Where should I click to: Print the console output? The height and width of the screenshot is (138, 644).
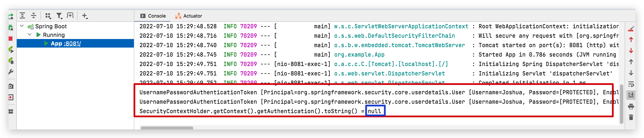(x=631, y=107)
